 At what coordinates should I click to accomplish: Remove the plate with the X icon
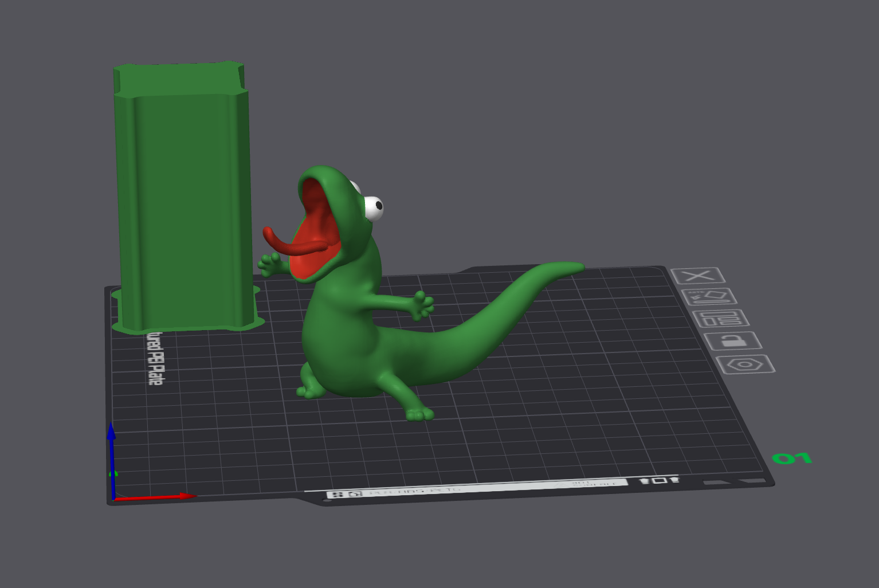698,276
